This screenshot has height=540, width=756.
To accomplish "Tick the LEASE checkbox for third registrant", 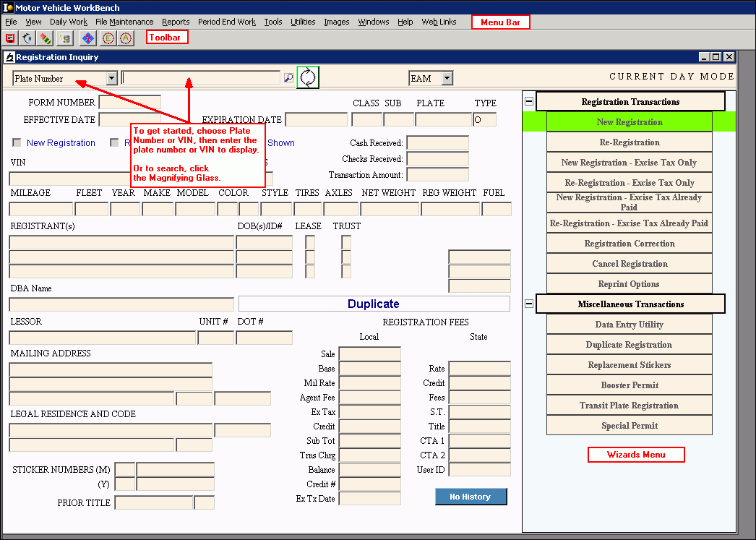I will [310, 271].
